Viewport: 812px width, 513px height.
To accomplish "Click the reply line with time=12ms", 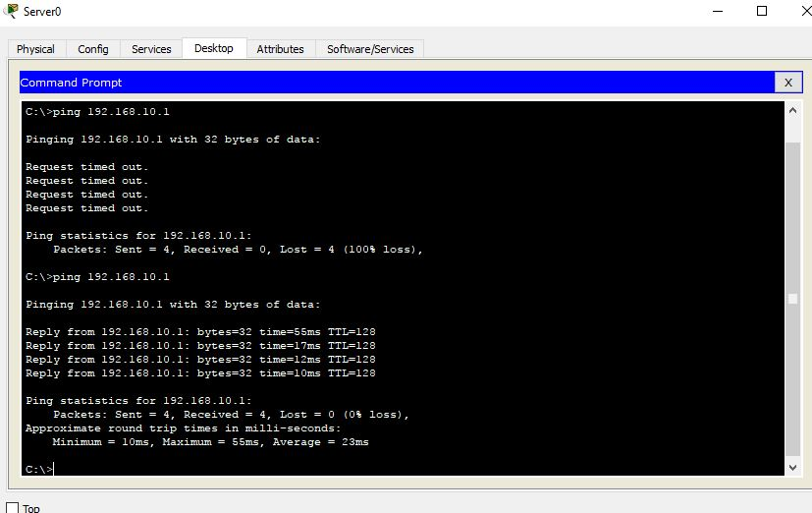I will pyautogui.click(x=200, y=359).
